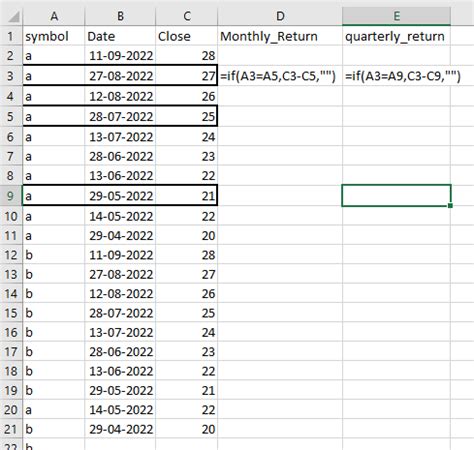474x450 pixels.
Task: Click symbol cell 'b' in row 21
Action: pos(54,429)
